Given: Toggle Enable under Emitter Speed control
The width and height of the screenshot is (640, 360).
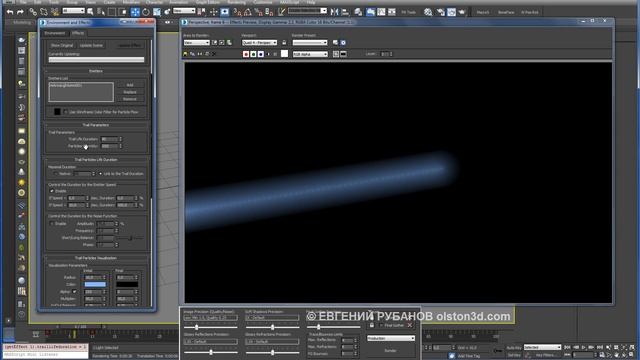Looking at the screenshot, I should (x=51, y=191).
